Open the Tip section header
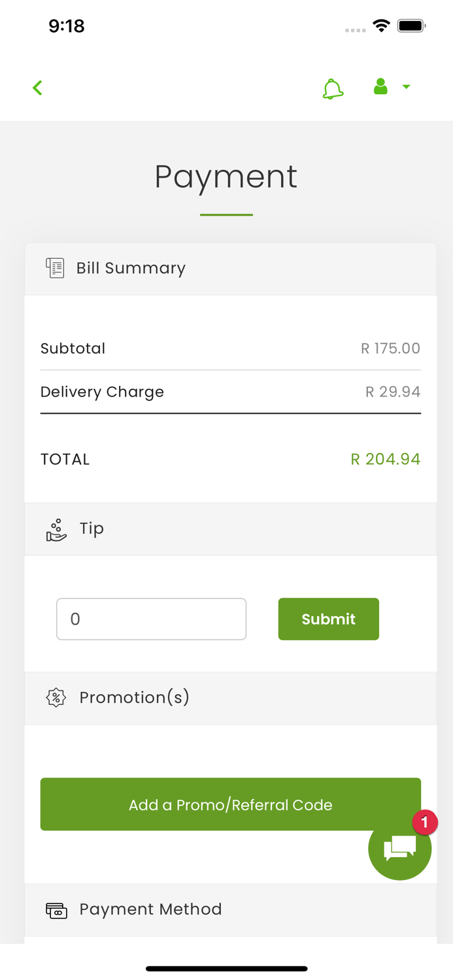453x980 pixels. tap(92, 529)
